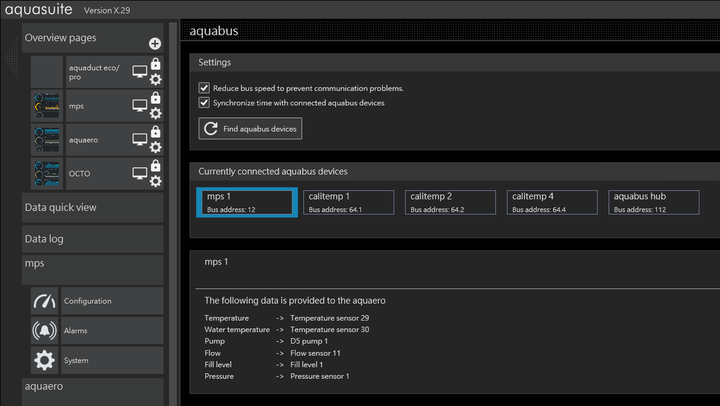Click 'Temperature sensor 29' text
The image size is (720, 406).
coord(330,318)
